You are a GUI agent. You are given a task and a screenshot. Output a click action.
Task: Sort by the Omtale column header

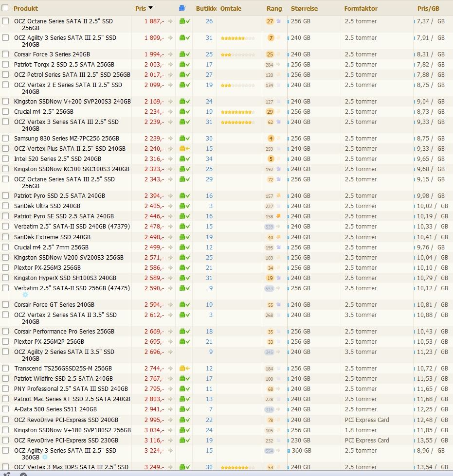(x=231, y=8)
